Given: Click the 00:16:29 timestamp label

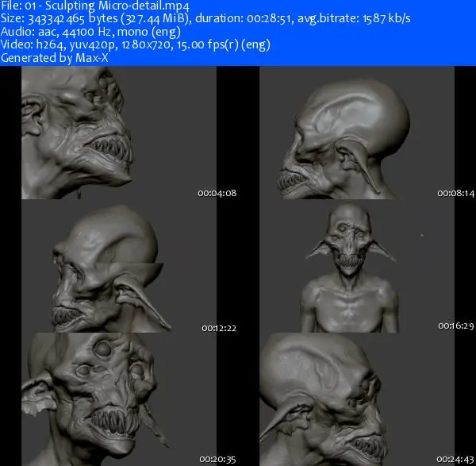Looking at the screenshot, I should (456, 326).
